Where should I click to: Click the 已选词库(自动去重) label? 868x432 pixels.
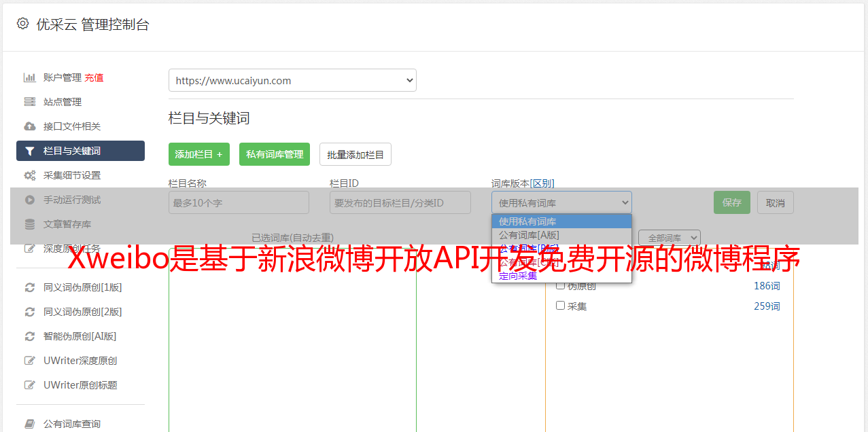pos(292,238)
